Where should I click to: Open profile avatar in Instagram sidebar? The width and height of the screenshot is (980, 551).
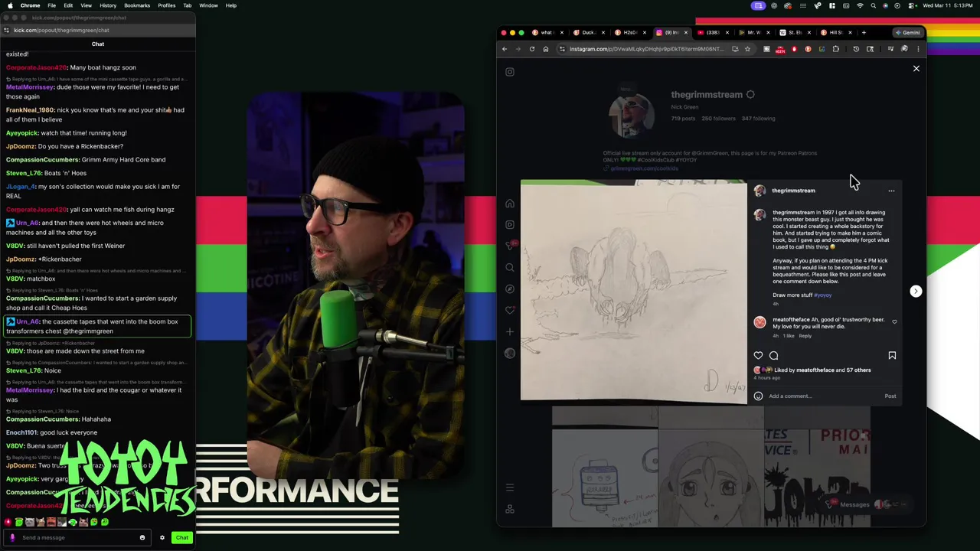(x=510, y=354)
